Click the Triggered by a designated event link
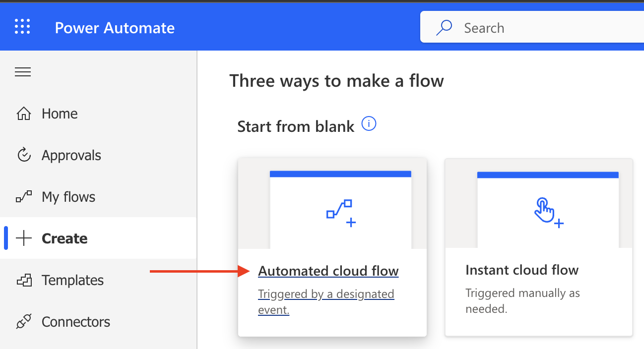The width and height of the screenshot is (644, 349). (326, 302)
